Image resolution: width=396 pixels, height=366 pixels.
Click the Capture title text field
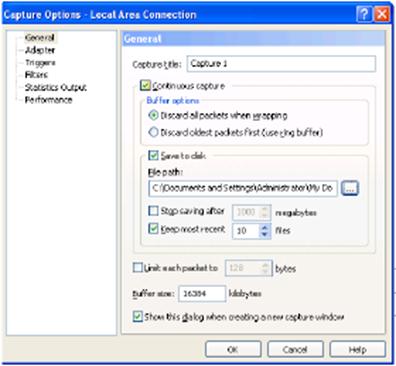click(x=281, y=64)
